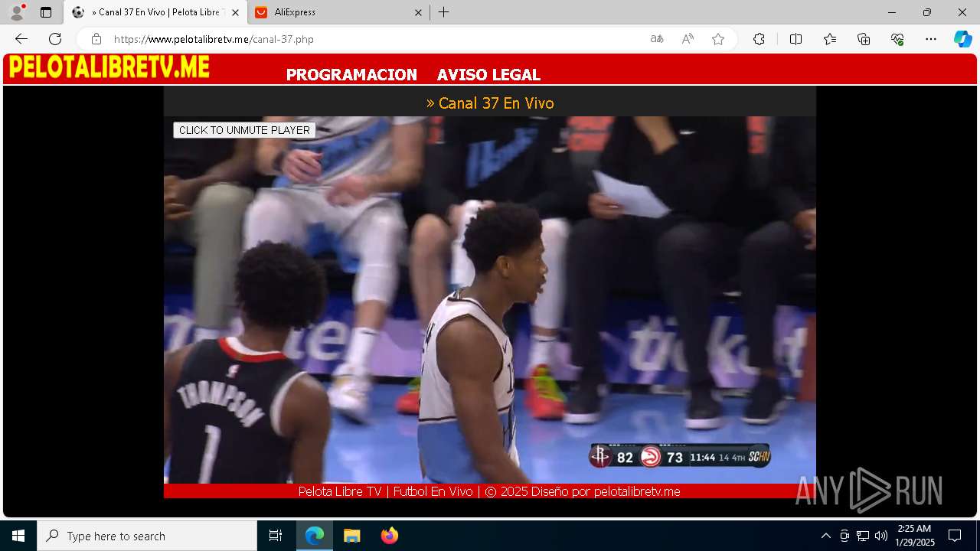Open Settings and more menu
980x551 pixels.
point(931,39)
